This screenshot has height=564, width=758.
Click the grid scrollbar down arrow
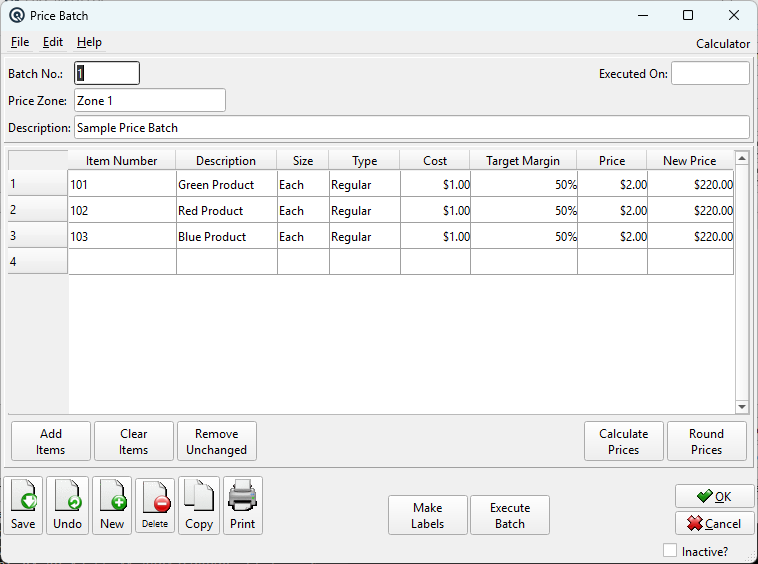pyautogui.click(x=742, y=407)
